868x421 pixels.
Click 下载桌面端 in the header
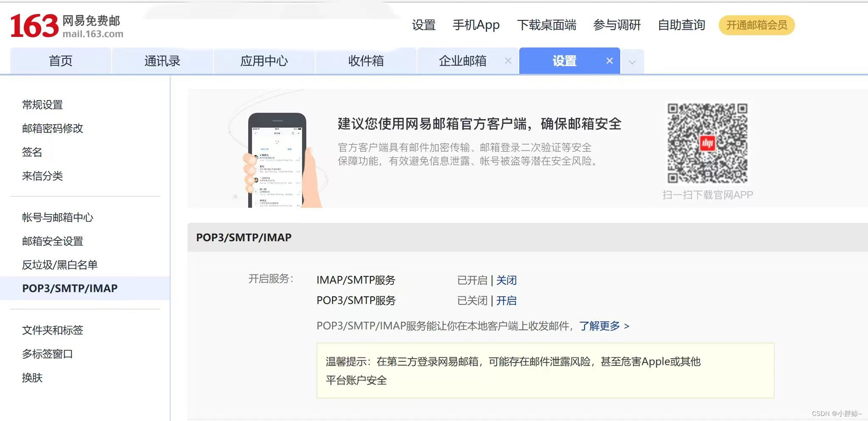546,25
